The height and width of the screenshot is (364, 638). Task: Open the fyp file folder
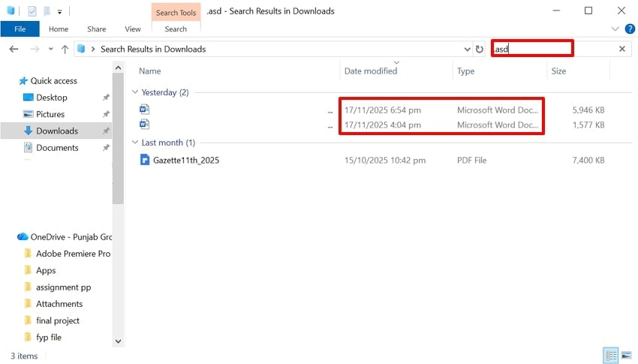[49, 338]
